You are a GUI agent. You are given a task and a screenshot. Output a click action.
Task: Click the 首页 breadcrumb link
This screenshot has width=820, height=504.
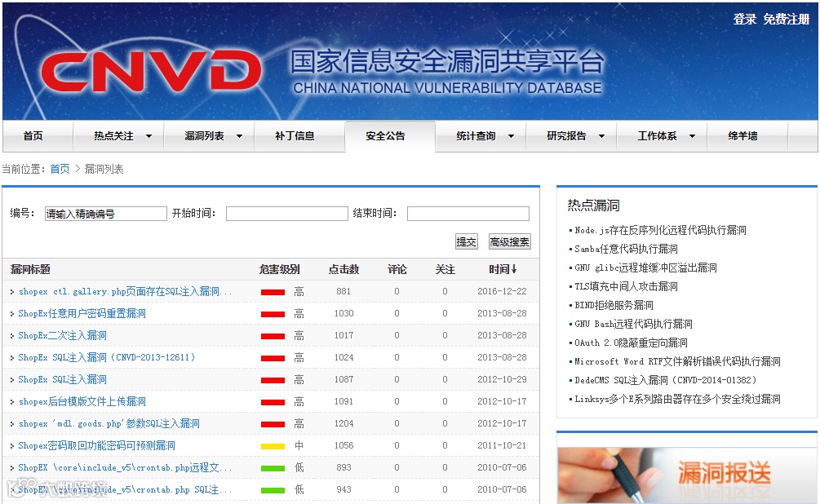(60, 169)
